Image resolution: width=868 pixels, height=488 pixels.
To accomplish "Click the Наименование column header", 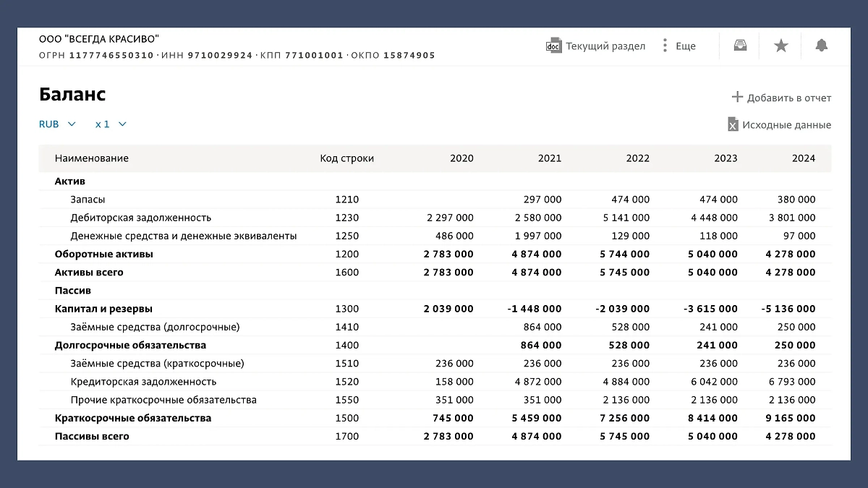I will coord(92,158).
